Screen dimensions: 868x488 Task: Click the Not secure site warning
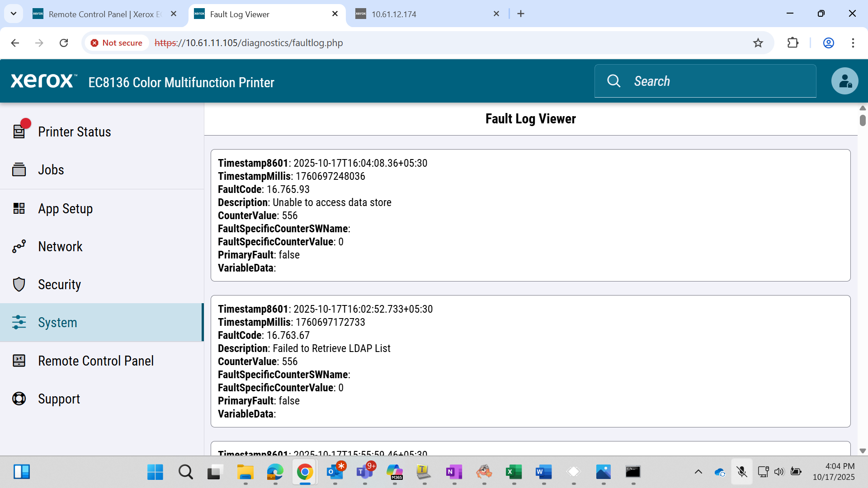[117, 43]
